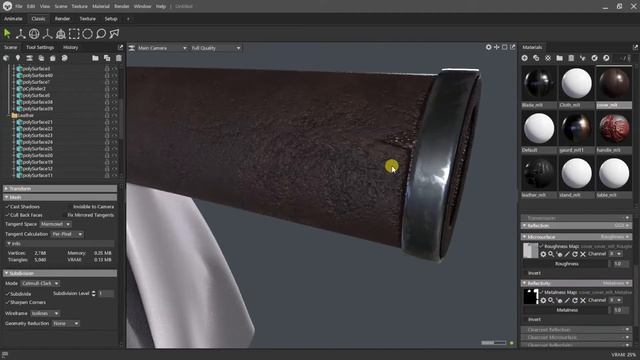Toggle Invert under Roughness
Viewport: 640px width, 360px height.
525,273
